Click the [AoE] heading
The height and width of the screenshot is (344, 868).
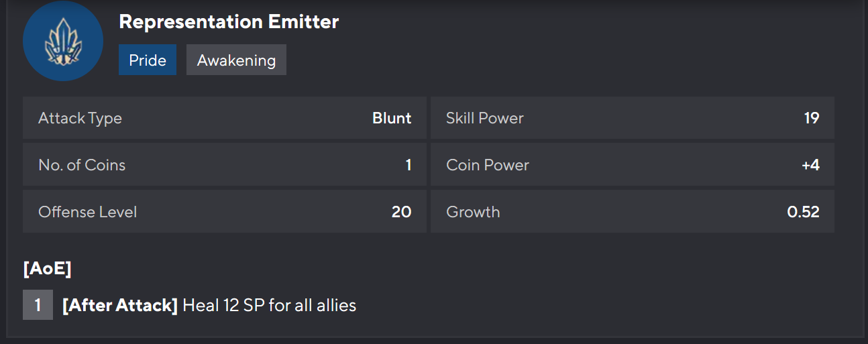(47, 269)
